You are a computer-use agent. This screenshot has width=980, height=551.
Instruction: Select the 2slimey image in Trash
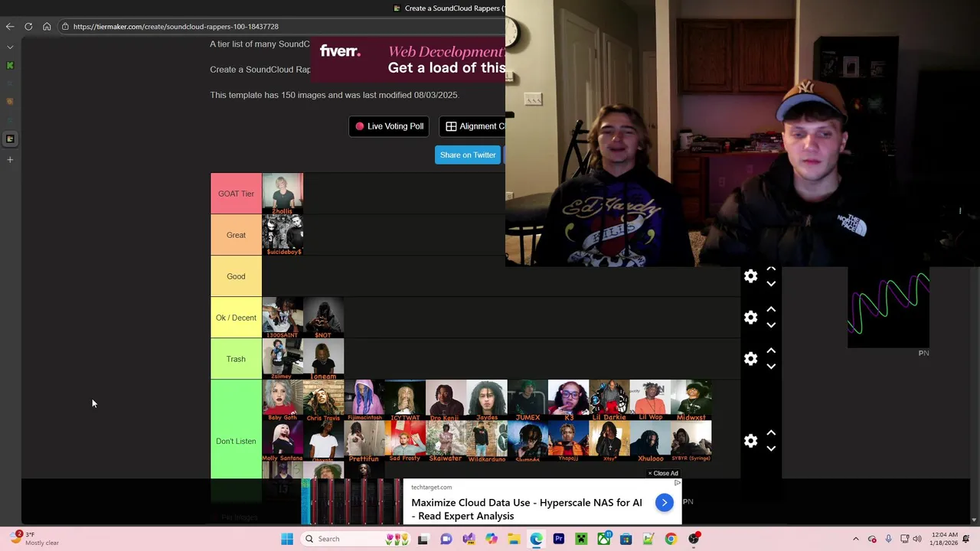click(x=283, y=359)
